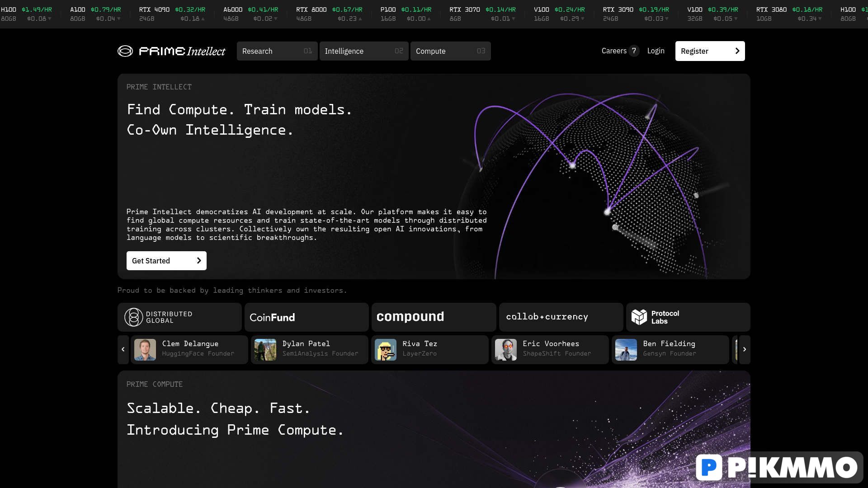Viewport: 868px width, 488px height.
Task: Click the down arrow beside V100 $0.29
Action: [x=582, y=19]
